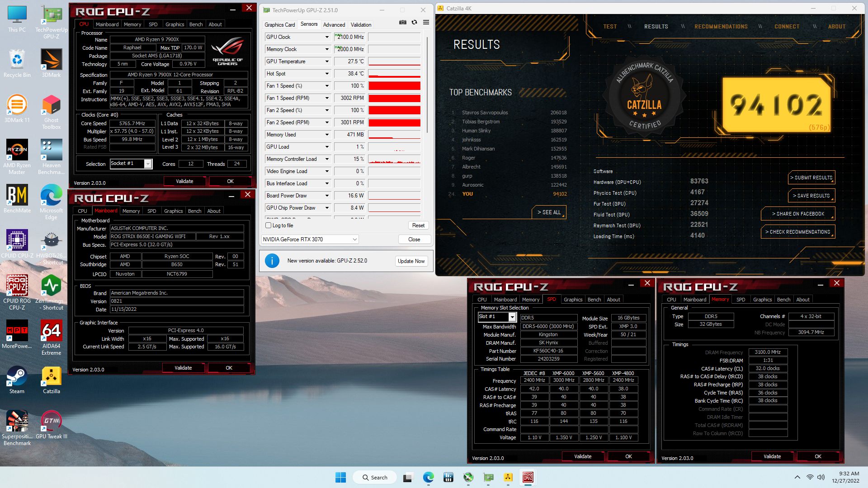Open volume control in system tray
The height and width of the screenshot is (488, 868).
(x=821, y=477)
